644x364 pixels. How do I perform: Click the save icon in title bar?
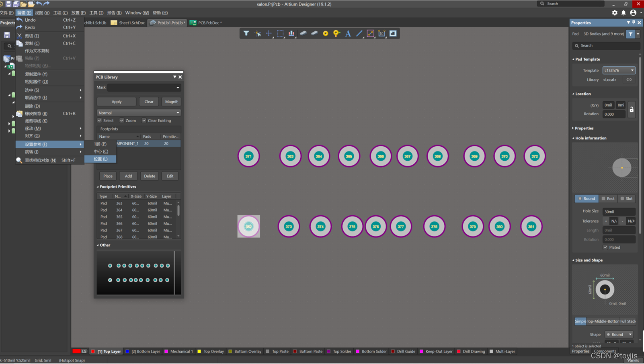(8, 4)
